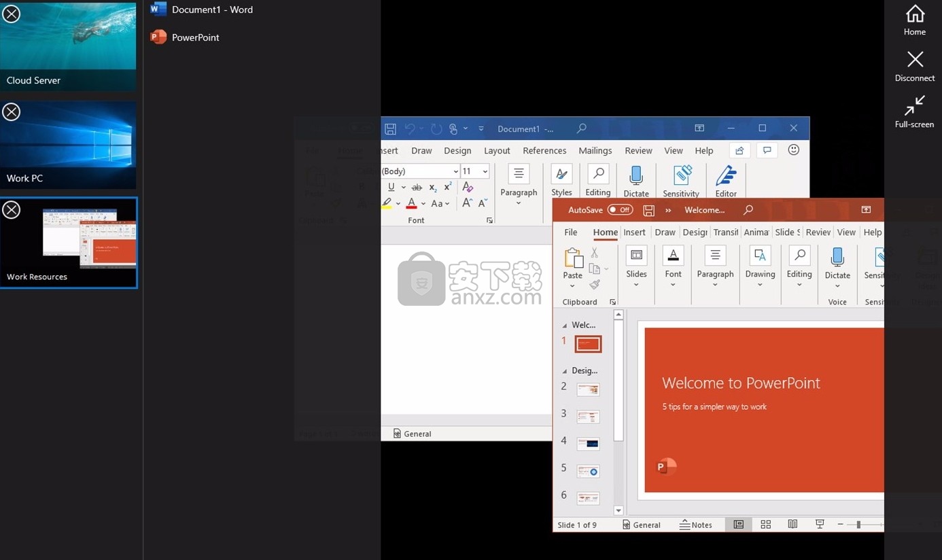Exit via Full-screen button
942x560 pixels.
click(915, 112)
